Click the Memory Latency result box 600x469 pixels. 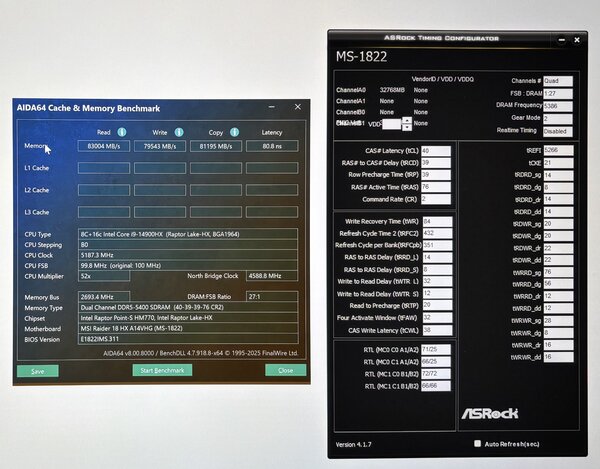pyautogui.click(x=272, y=146)
